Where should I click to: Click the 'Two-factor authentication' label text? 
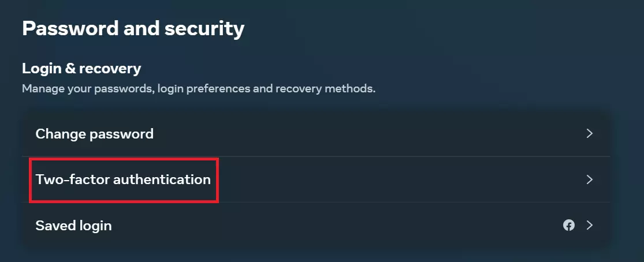pos(123,179)
